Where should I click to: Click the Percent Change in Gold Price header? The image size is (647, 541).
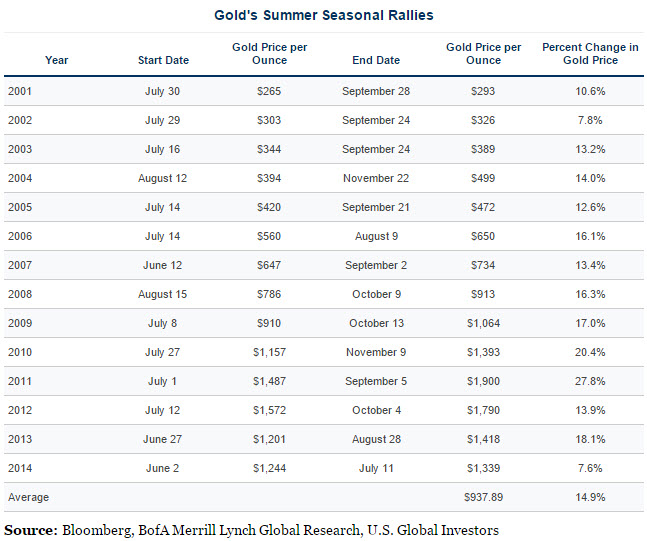point(590,54)
